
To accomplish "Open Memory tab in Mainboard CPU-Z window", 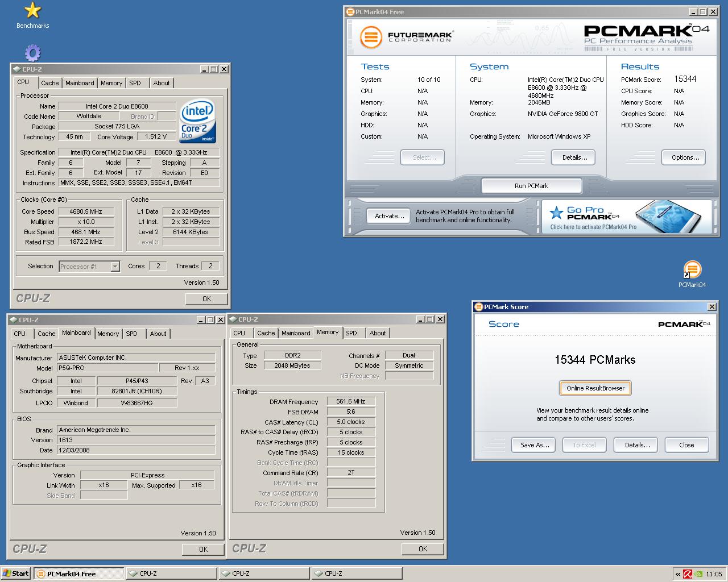I will pos(108,334).
